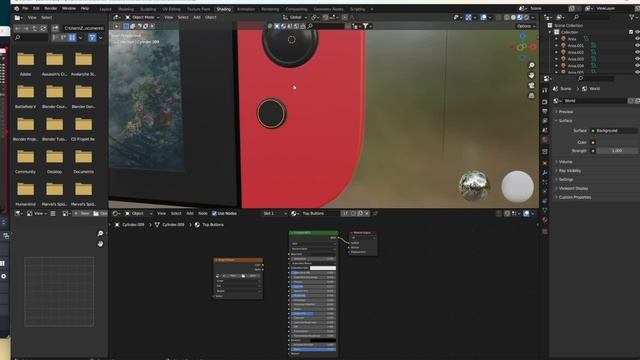Open the Render menu

click(x=51, y=9)
